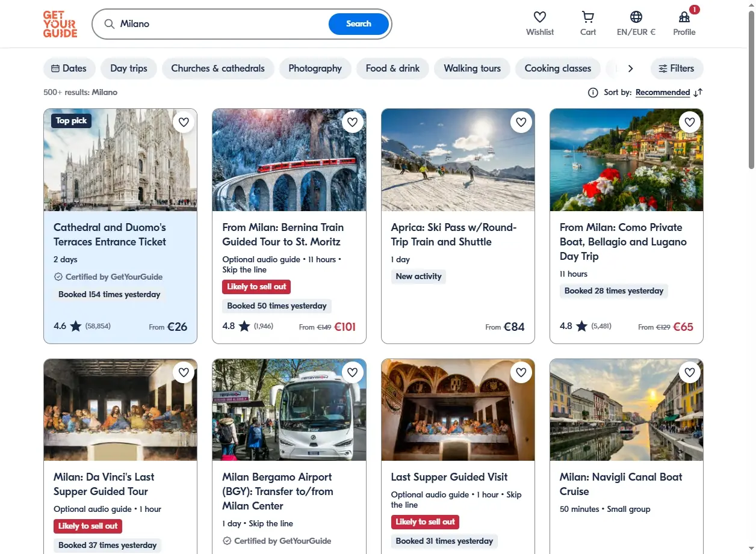756x554 pixels.
Task: Click the Milano search input field
Action: tap(221, 24)
